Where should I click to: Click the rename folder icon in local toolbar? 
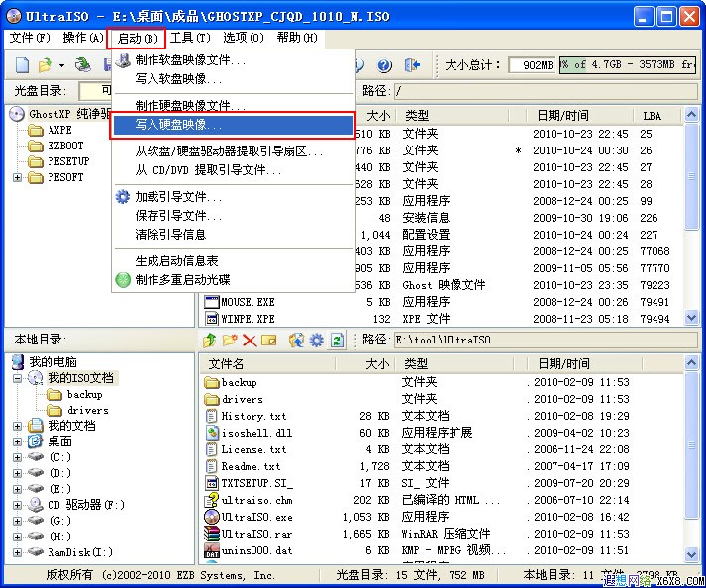[269, 340]
